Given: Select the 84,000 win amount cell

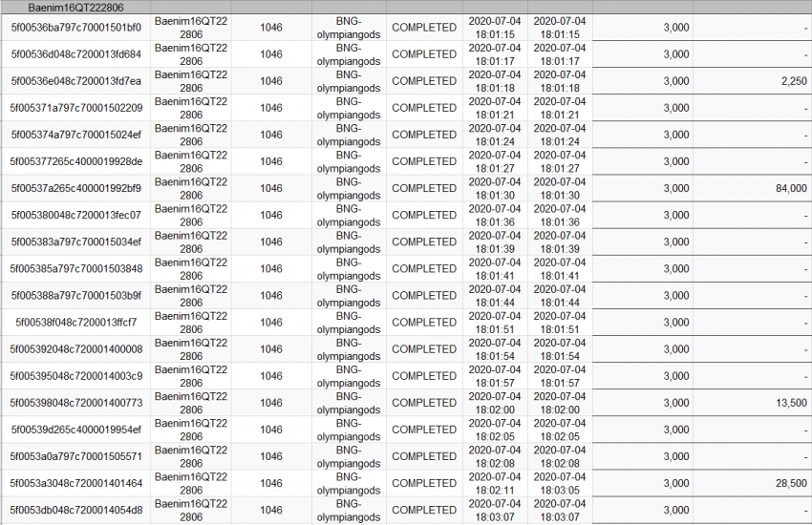Looking at the screenshot, I should click(x=753, y=188).
